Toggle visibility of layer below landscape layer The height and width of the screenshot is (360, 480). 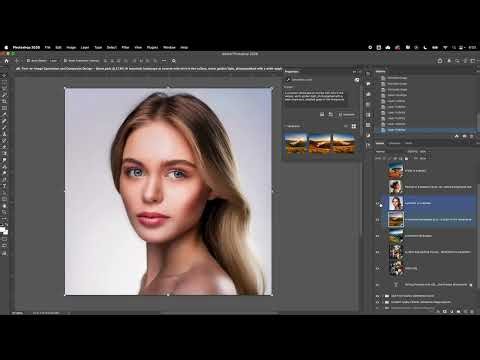pyautogui.click(x=378, y=236)
